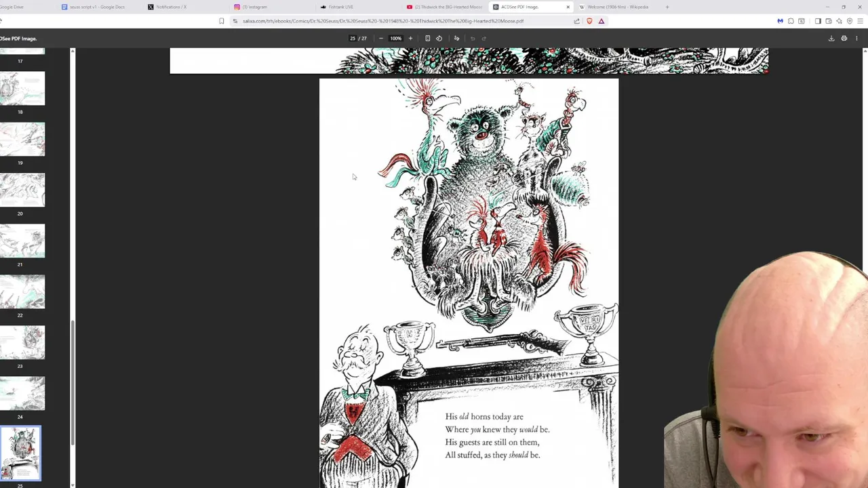The image size is (868, 488).
Task: Switch to the seuss script Google Docs tab
Action: 97,7
